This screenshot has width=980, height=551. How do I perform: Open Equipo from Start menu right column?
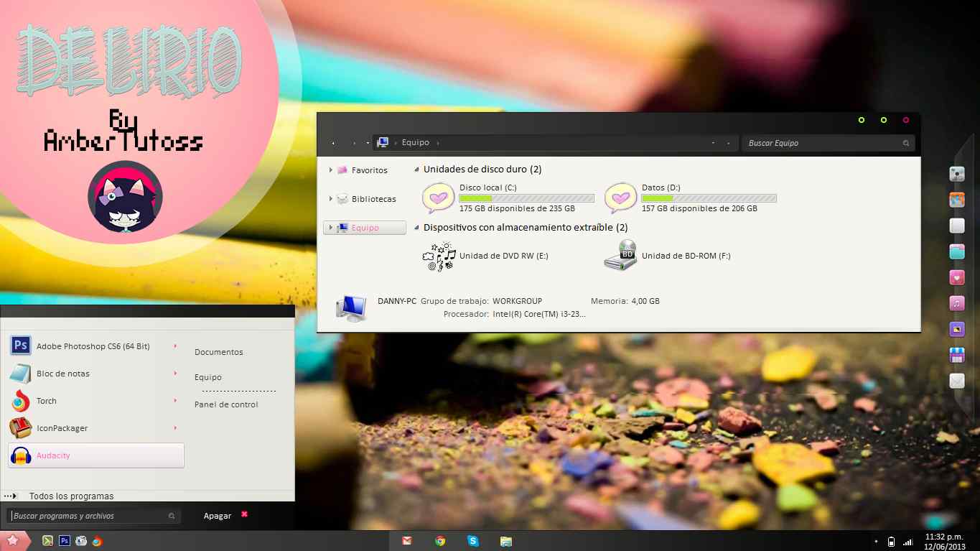click(x=208, y=377)
